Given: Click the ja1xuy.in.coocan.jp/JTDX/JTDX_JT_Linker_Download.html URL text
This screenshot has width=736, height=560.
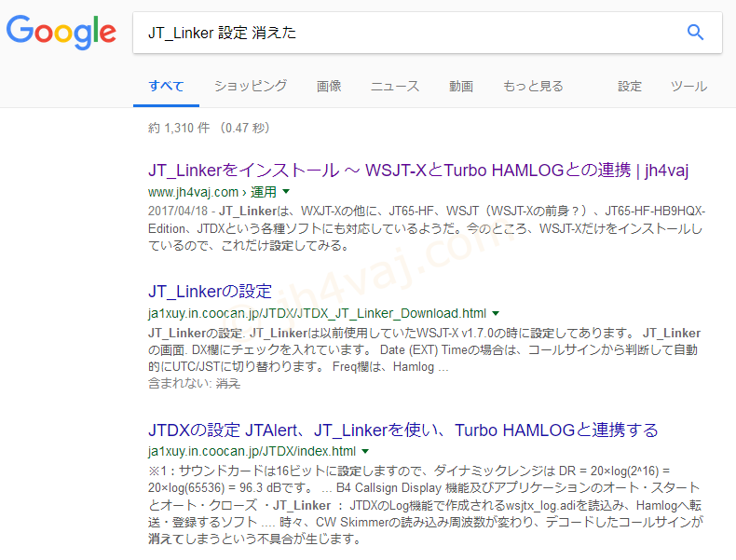Looking at the screenshot, I should [x=318, y=314].
